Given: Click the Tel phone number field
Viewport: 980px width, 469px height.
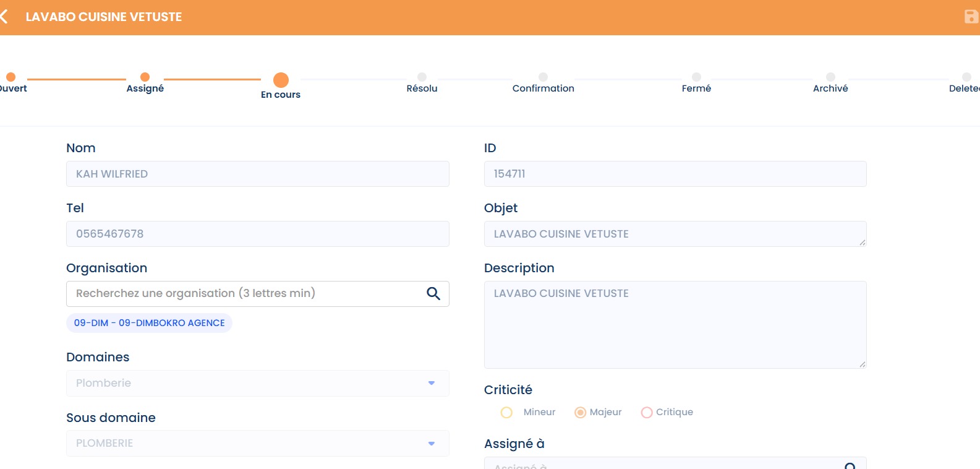Looking at the screenshot, I should tap(257, 234).
